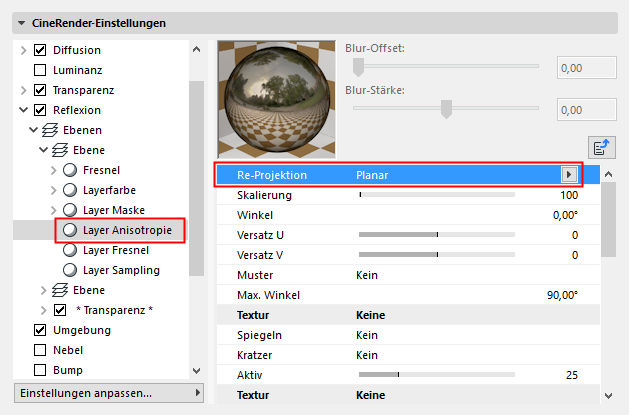Click the Layer Fresnel sphere icon
This screenshot has height=415, width=629.
coord(70,250)
